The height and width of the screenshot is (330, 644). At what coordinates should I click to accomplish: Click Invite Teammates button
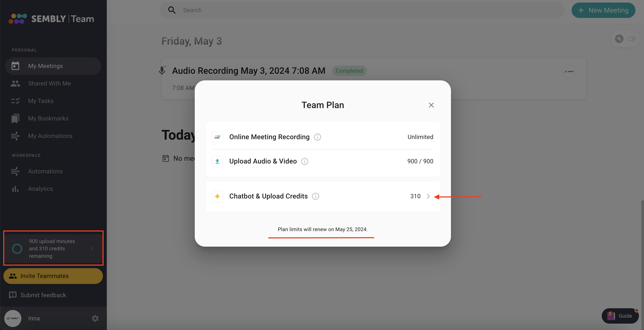53,276
